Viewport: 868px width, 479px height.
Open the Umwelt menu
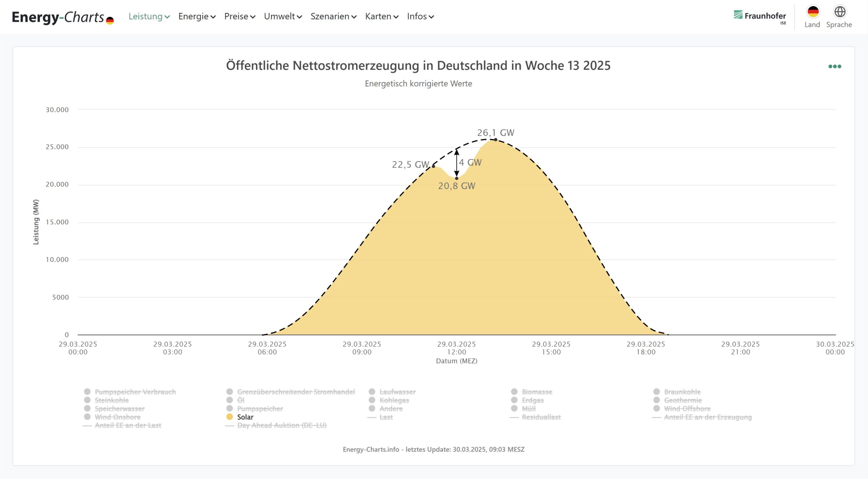click(282, 17)
